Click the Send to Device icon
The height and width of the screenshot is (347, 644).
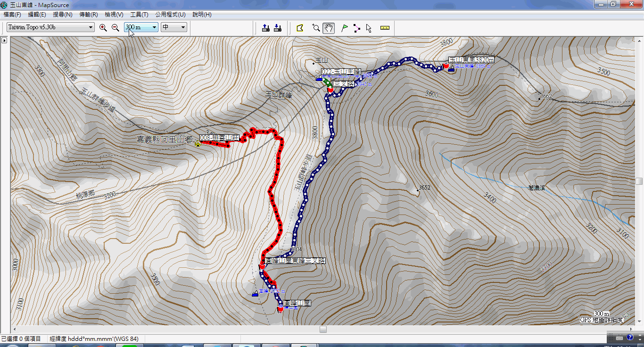coord(266,28)
